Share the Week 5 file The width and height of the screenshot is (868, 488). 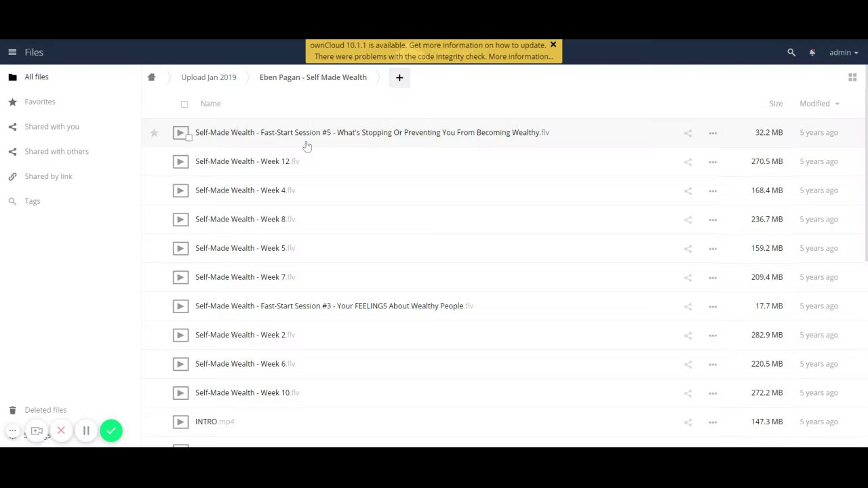688,249
